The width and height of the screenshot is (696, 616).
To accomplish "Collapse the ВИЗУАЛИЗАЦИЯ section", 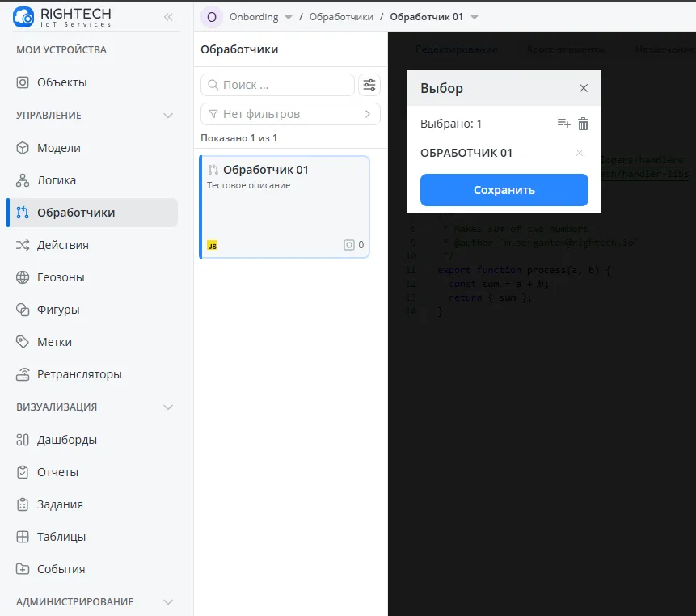I will [168, 407].
